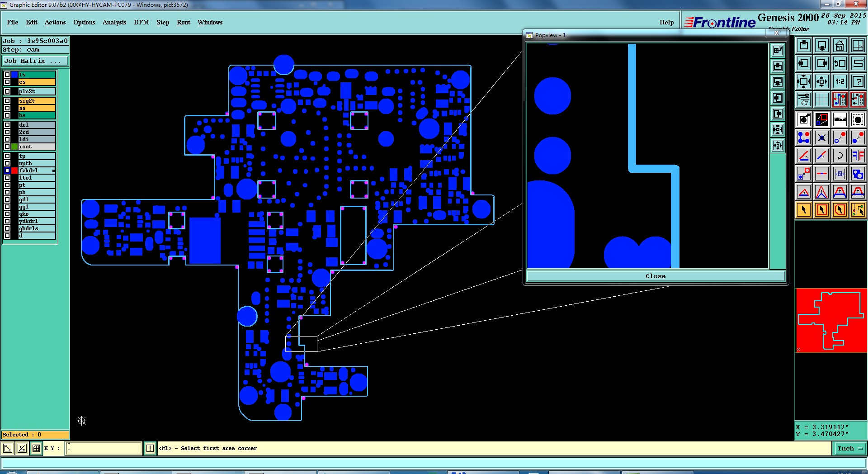This screenshot has width=868, height=474.
Task: Expand the fzkdrl layer marker
Action: (x=53, y=171)
